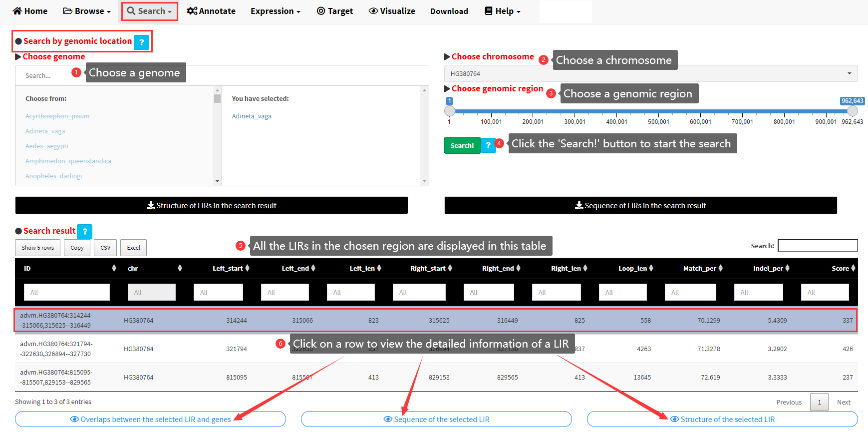Expand the Expression menu
Screen dimensions: 868x434
click(x=275, y=11)
